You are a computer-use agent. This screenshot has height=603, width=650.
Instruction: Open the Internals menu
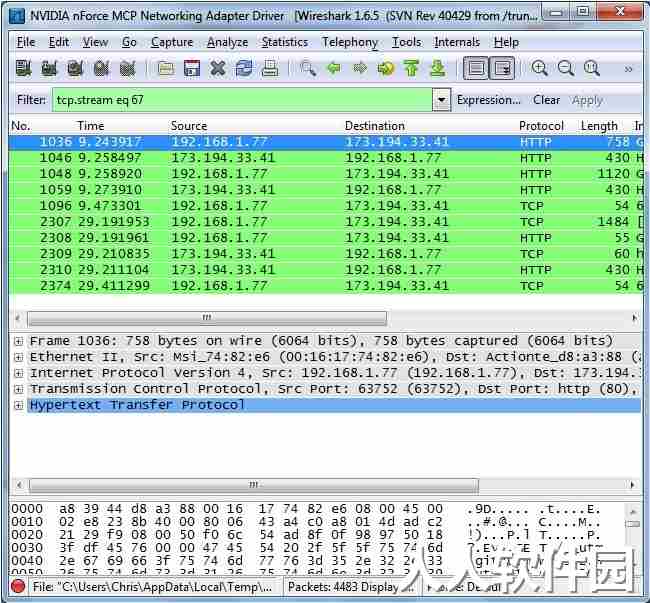457,42
